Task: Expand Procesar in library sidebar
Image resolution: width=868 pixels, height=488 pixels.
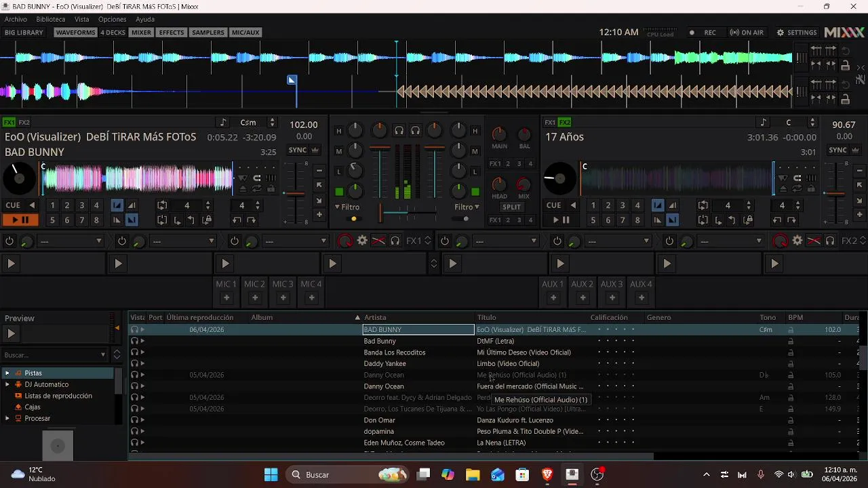Action: (7, 418)
